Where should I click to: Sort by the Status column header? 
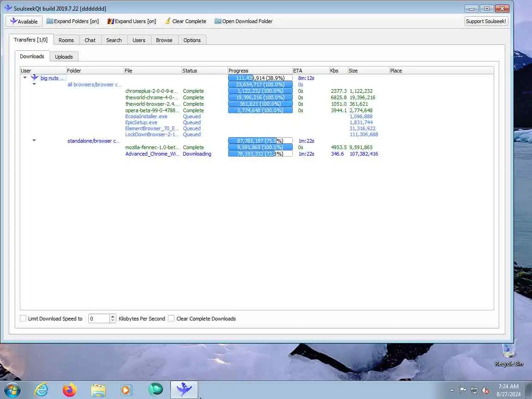click(205, 71)
